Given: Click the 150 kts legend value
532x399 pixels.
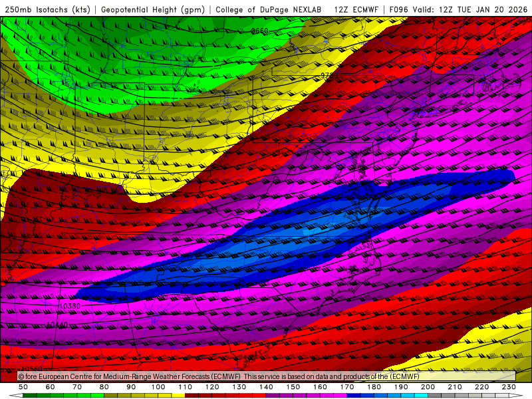Looking at the screenshot, I should (x=293, y=387).
